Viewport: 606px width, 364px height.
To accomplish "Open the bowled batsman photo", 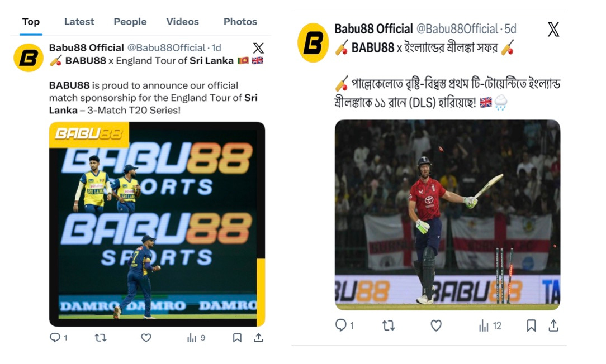I will point(447,215).
